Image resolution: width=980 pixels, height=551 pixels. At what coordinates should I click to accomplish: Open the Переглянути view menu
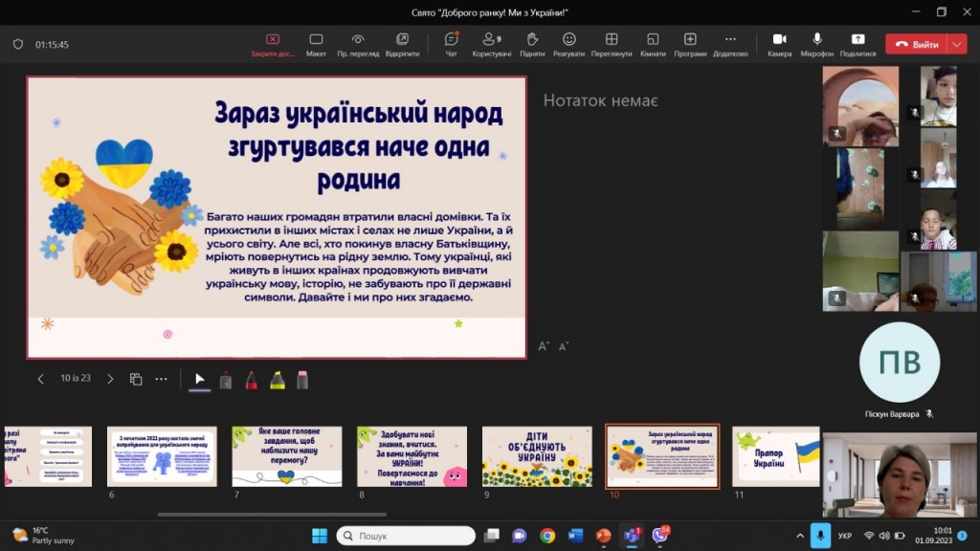(612, 44)
